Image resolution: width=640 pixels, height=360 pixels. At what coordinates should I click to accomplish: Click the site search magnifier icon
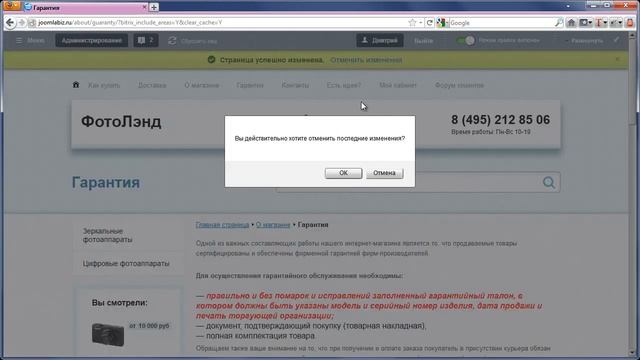[549, 182]
